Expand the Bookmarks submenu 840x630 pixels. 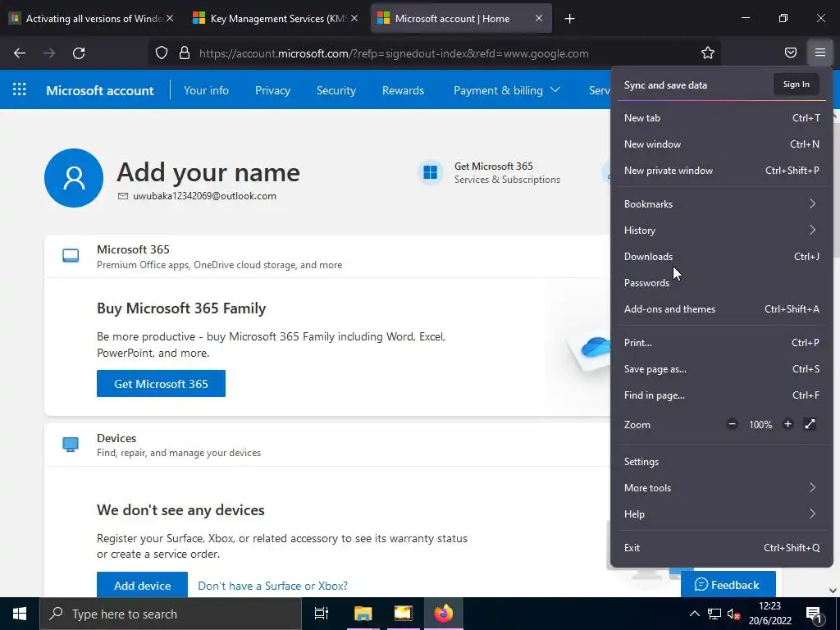click(x=722, y=203)
